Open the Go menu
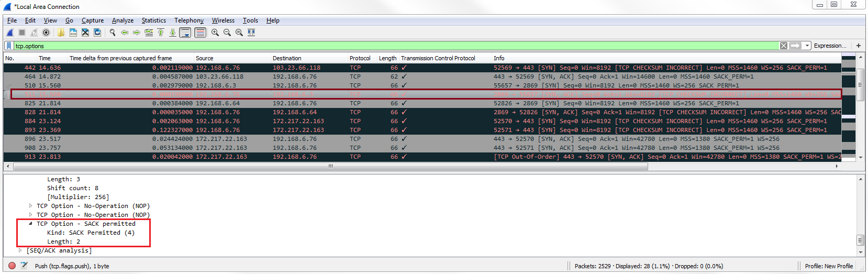 [x=69, y=20]
